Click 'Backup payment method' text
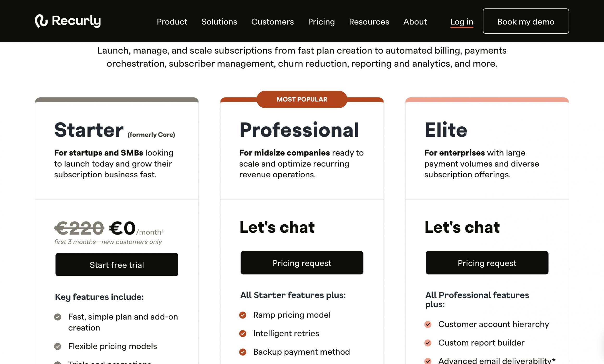 [x=301, y=352]
